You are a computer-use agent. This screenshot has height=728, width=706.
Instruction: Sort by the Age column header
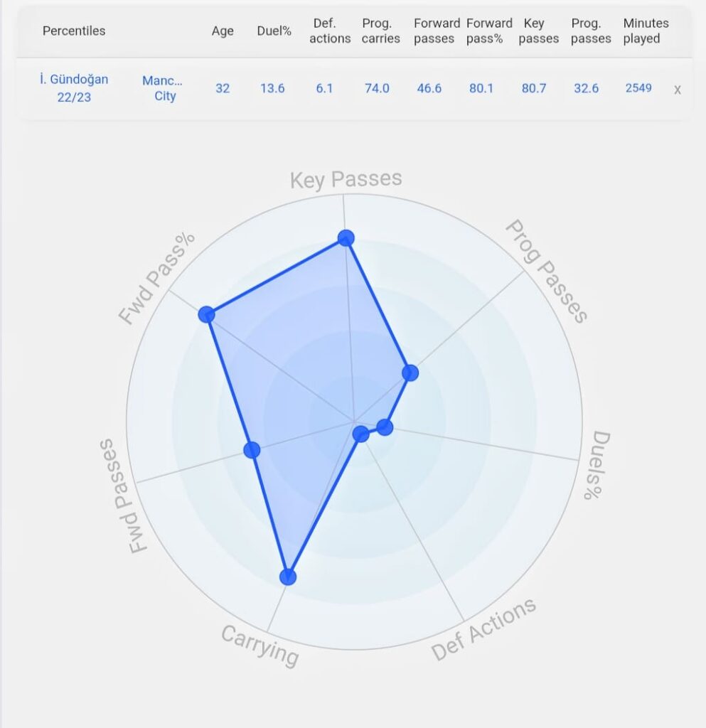tap(223, 31)
